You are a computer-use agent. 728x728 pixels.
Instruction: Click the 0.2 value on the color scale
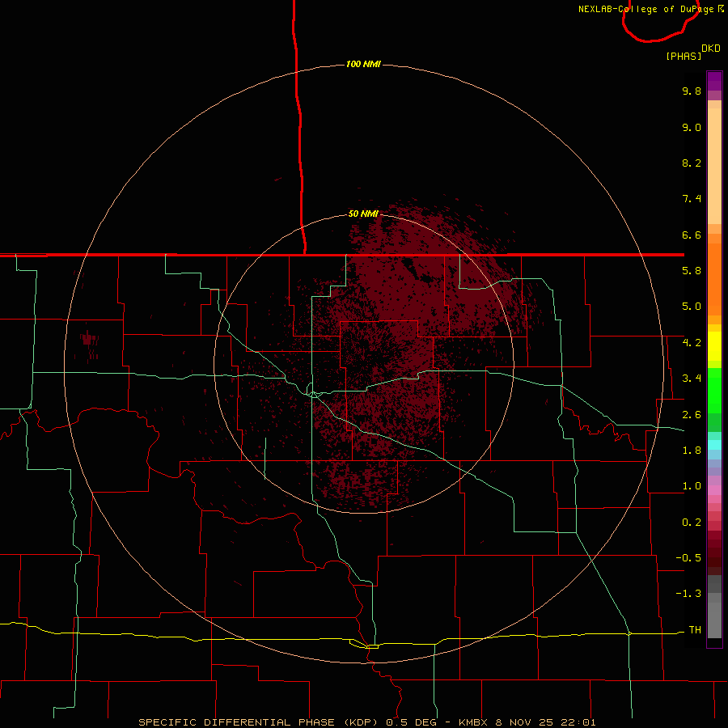(x=692, y=523)
